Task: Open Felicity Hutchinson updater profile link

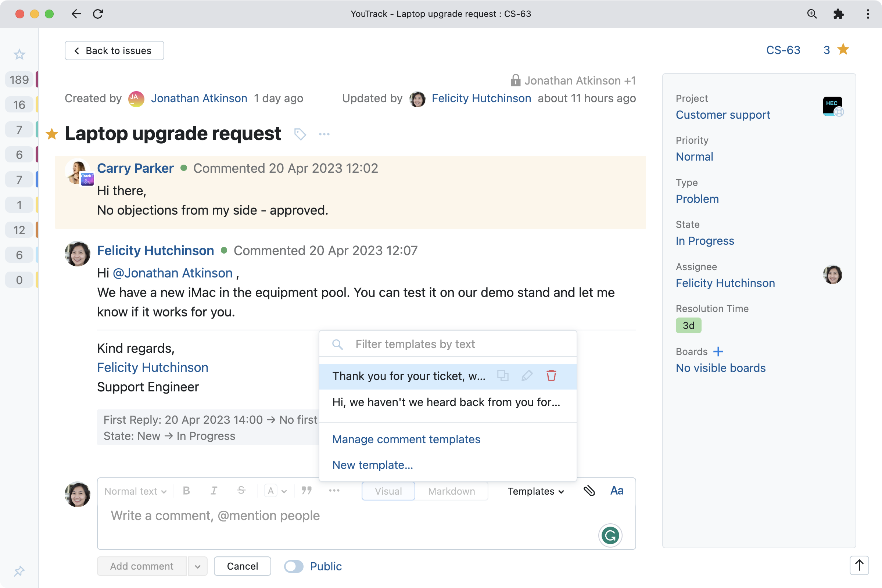Action: coord(481,98)
